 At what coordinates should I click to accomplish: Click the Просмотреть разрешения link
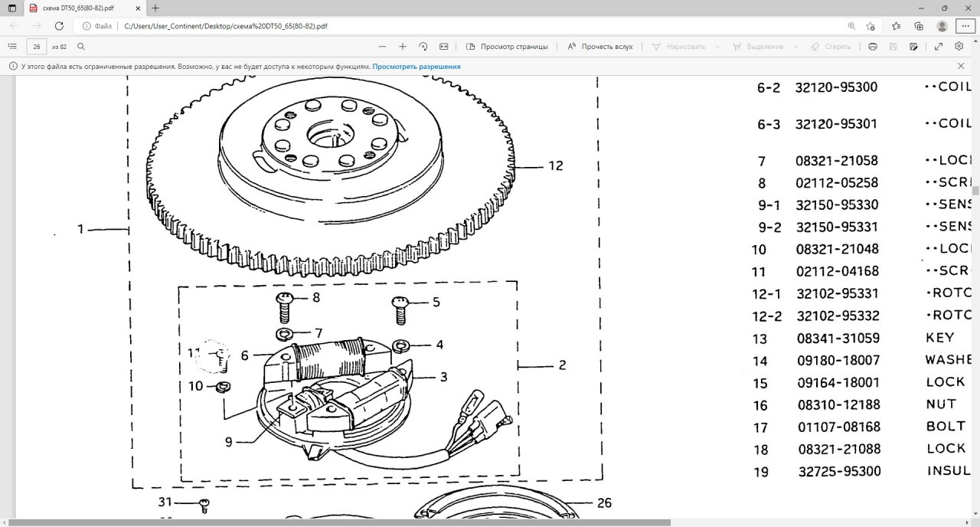[x=416, y=67]
